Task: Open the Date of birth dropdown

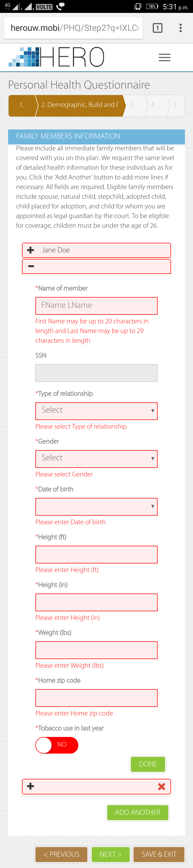Action: tap(96, 507)
